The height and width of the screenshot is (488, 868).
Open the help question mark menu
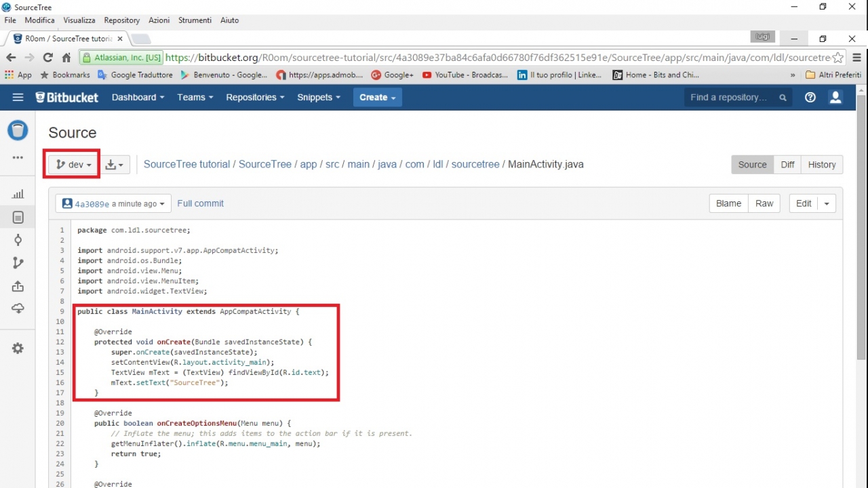point(810,98)
